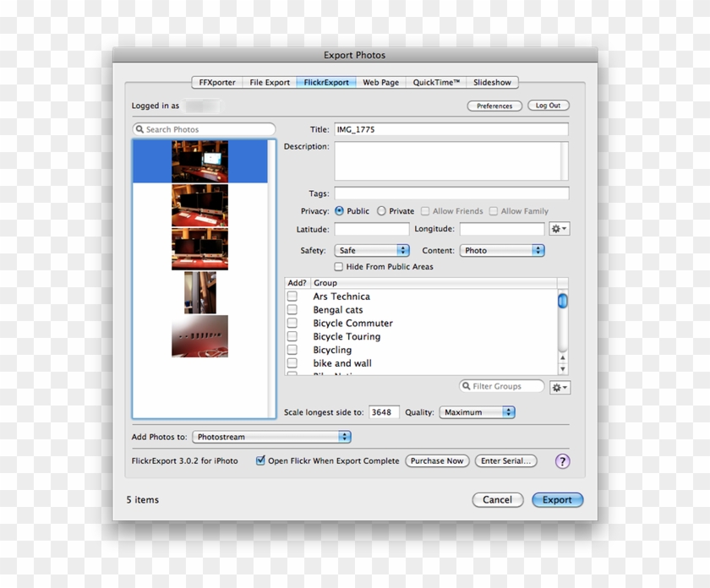The height and width of the screenshot is (588, 710).
Task: Open the gear menu beside Filter Groups
Action: click(559, 386)
